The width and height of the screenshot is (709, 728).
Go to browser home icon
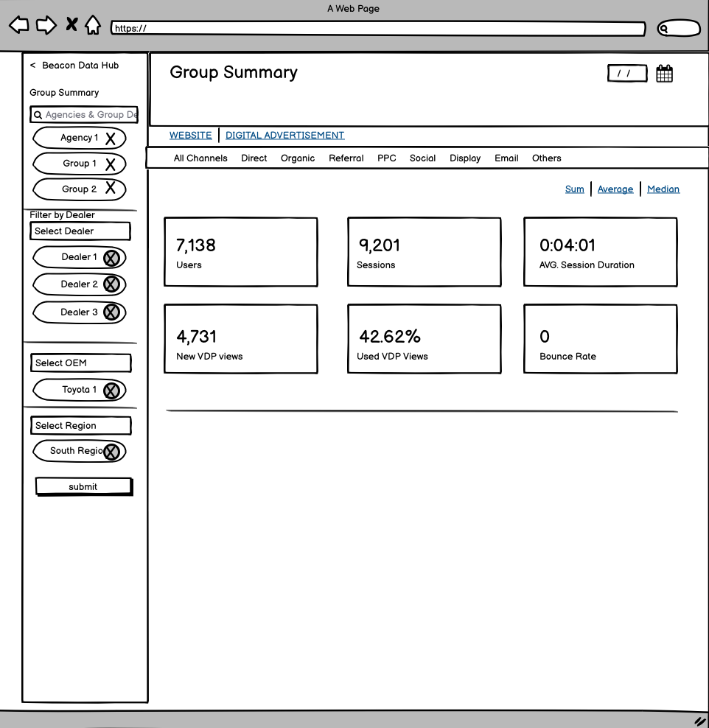point(93,25)
